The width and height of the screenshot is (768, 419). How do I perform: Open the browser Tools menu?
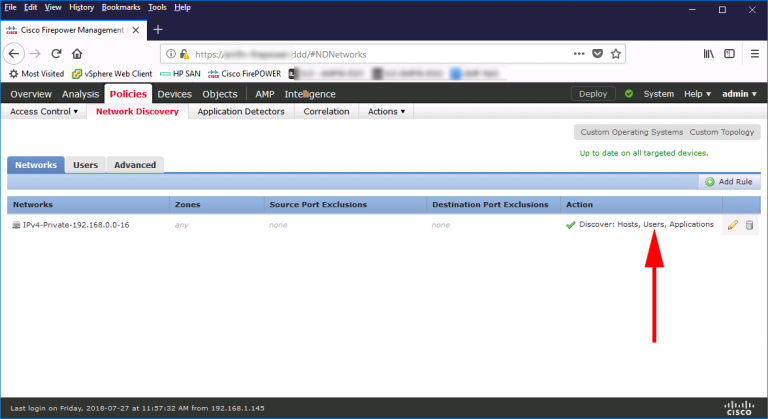[x=157, y=7]
